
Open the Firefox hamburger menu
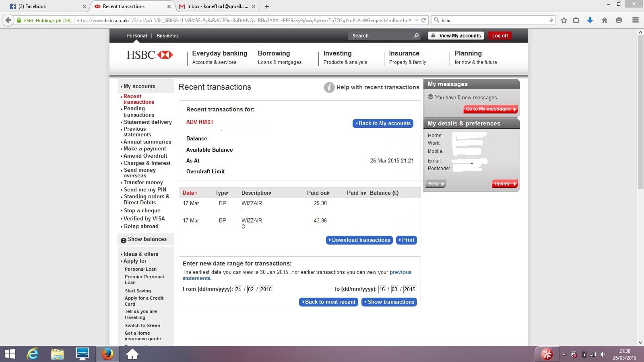pyautogui.click(x=636, y=20)
